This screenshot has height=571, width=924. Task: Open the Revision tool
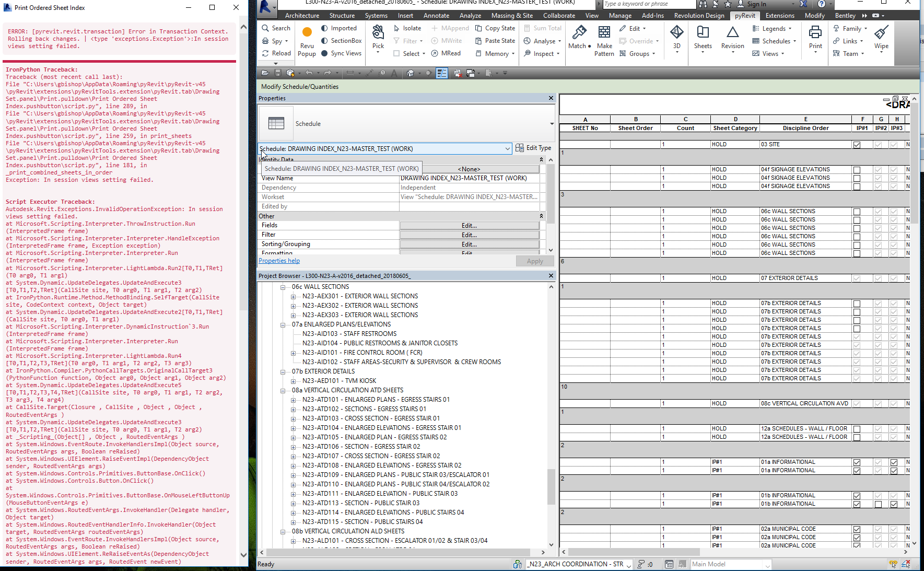pos(733,38)
